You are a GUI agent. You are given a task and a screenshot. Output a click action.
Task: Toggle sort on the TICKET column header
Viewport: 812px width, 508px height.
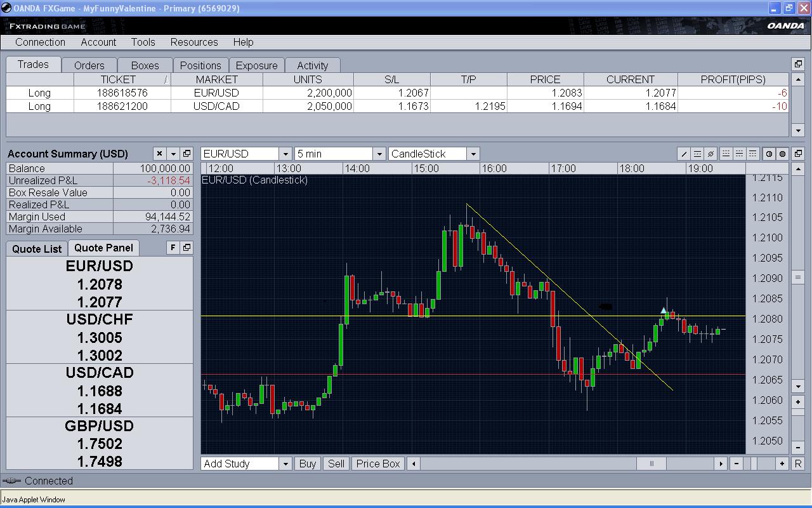[x=119, y=79]
